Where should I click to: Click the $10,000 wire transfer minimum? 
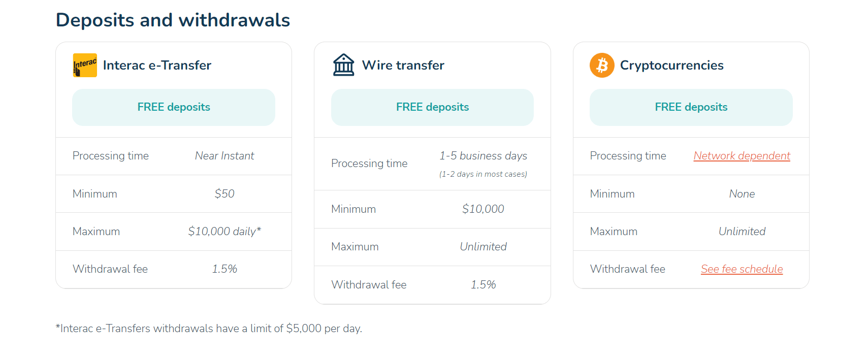click(483, 209)
